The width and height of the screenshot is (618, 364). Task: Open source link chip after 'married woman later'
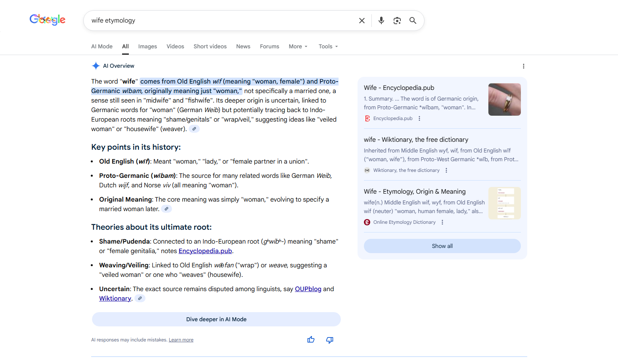tap(166, 209)
